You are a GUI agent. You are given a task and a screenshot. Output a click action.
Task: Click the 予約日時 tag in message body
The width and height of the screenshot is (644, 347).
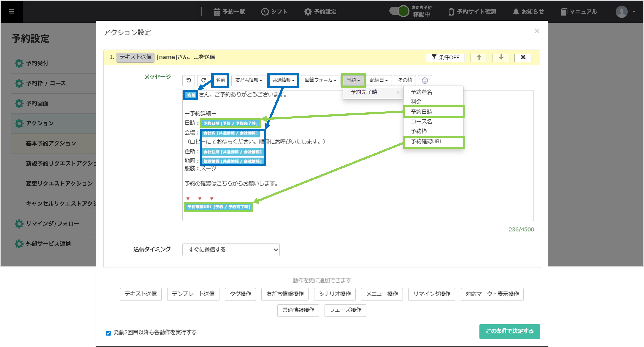230,123
